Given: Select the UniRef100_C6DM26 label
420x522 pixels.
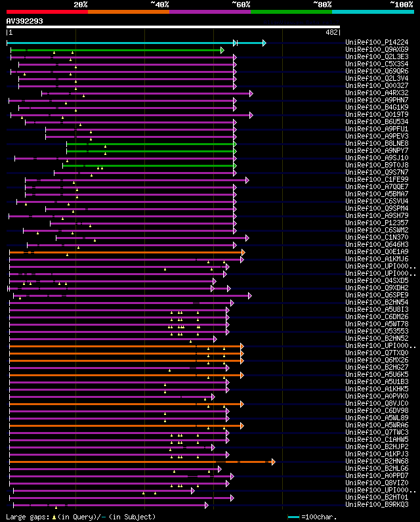Looking at the screenshot, I should click(x=377, y=316).
